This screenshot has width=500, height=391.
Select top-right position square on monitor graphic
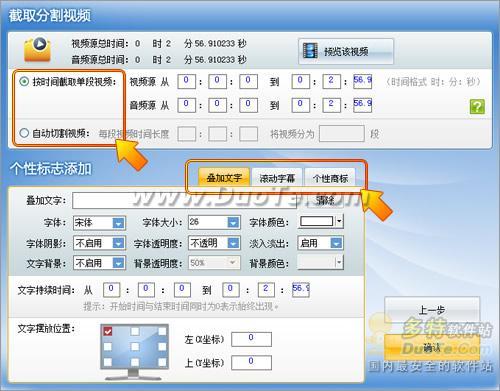[x=162, y=331]
